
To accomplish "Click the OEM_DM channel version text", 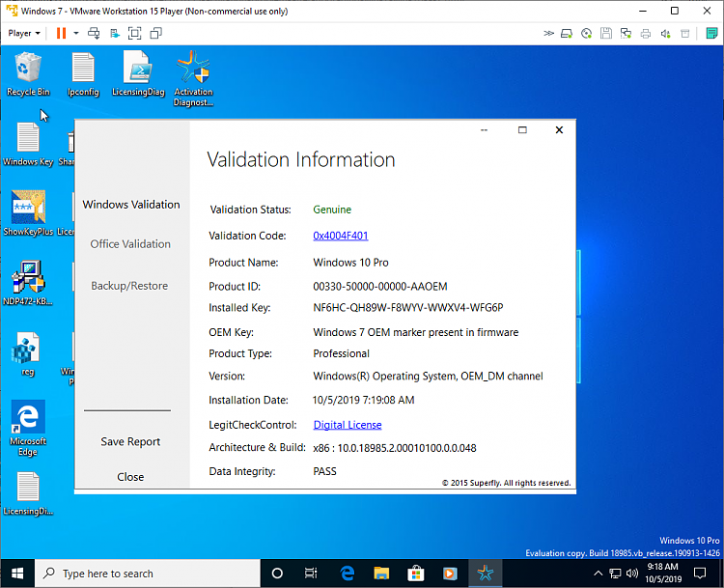I will click(x=428, y=376).
